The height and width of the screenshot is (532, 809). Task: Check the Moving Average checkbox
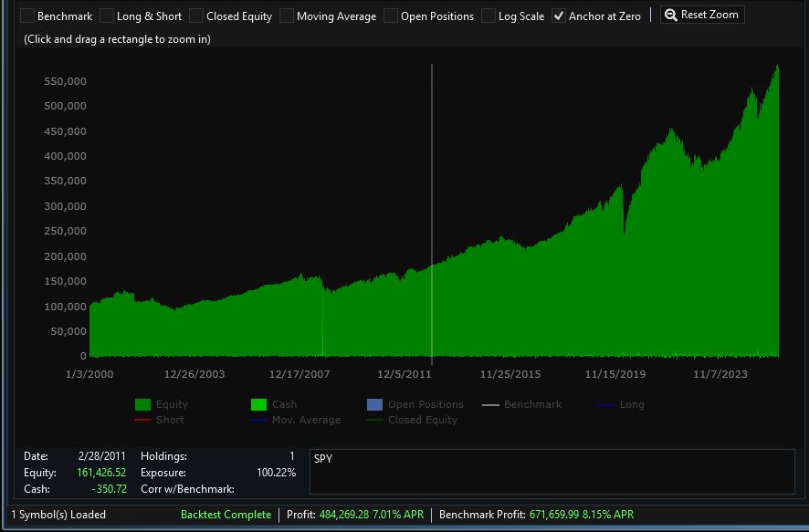click(x=286, y=16)
